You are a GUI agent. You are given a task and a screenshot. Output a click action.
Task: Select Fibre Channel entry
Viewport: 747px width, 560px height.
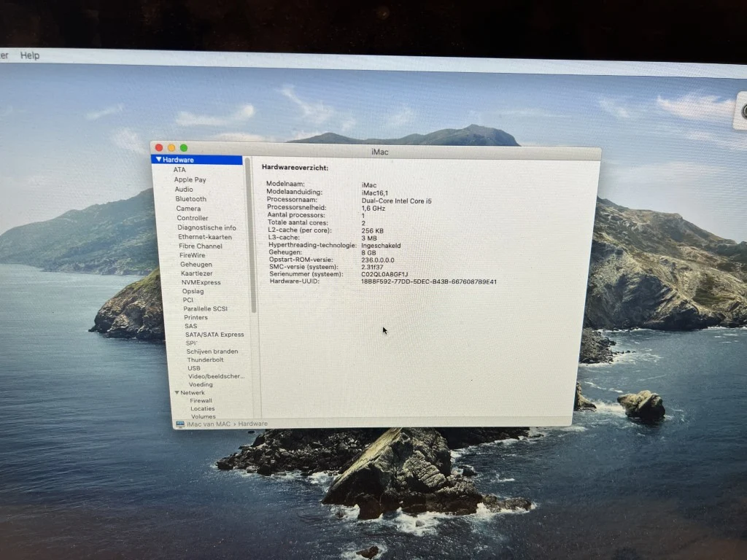coord(200,246)
